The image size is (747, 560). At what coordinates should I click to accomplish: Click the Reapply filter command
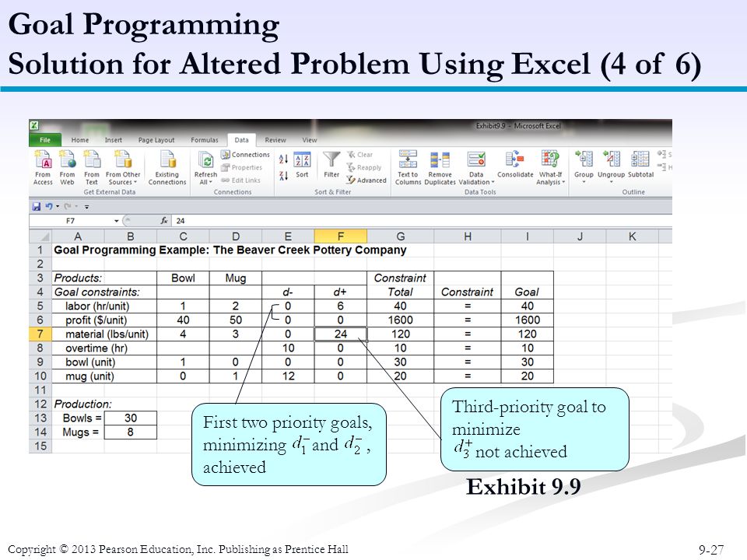[364, 168]
